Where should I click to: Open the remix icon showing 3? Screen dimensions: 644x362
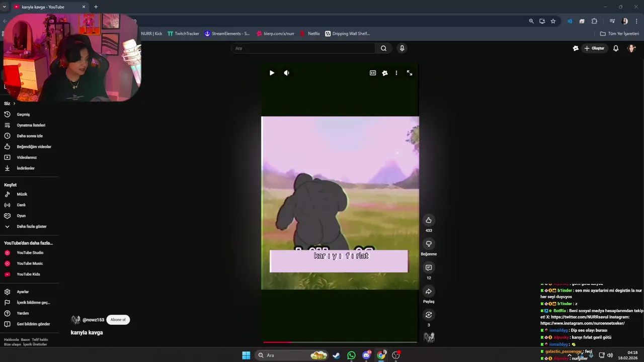click(x=429, y=315)
